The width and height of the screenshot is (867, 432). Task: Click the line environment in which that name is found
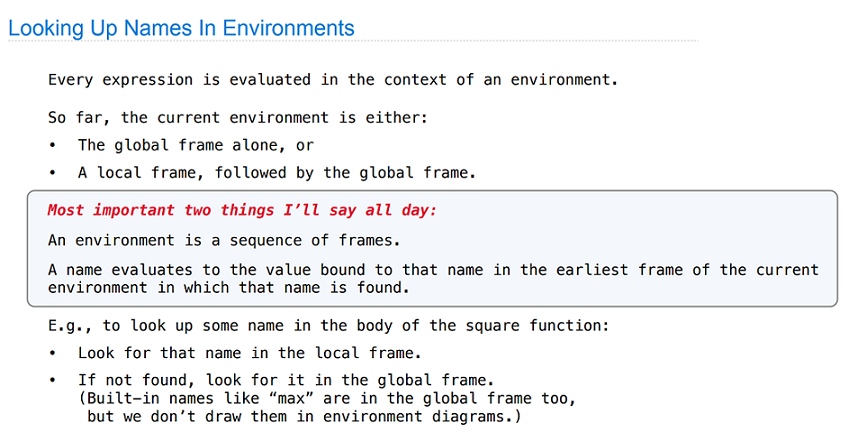[x=228, y=288]
